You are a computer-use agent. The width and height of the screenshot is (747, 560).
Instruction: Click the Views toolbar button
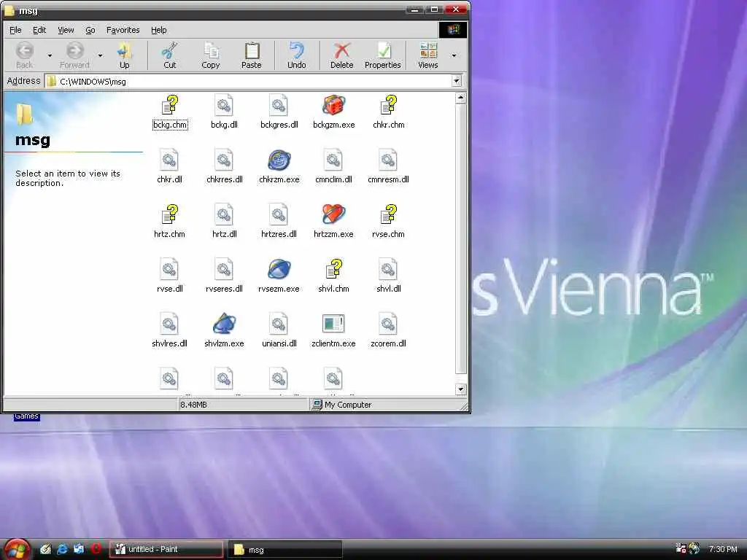point(427,55)
